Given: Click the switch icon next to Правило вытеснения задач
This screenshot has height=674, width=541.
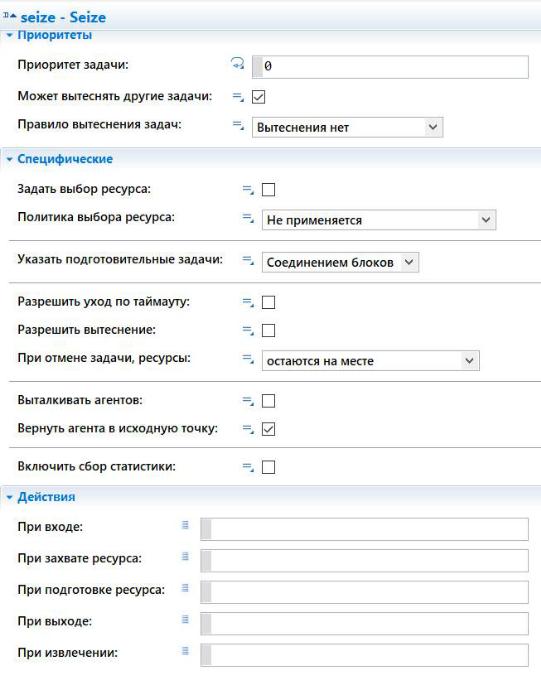Looking at the screenshot, I should pos(238,125).
